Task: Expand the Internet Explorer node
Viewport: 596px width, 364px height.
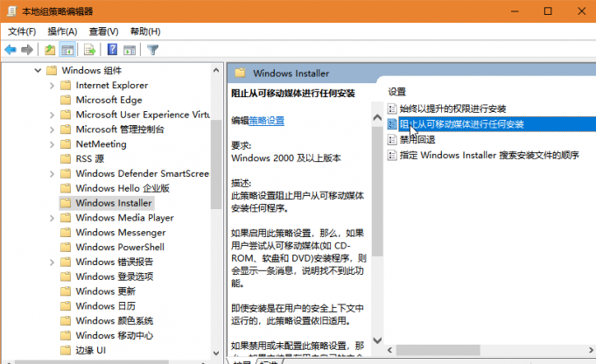Action: [x=53, y=86]
